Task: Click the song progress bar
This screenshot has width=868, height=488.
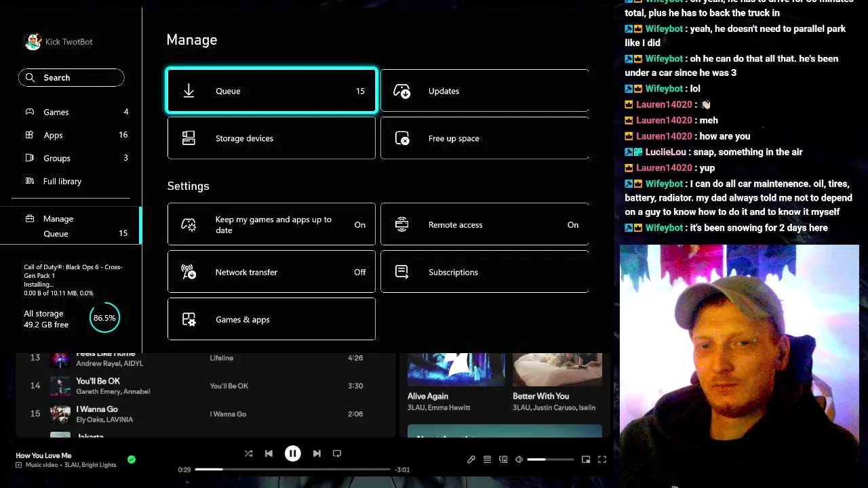Action: pos(293,469)
